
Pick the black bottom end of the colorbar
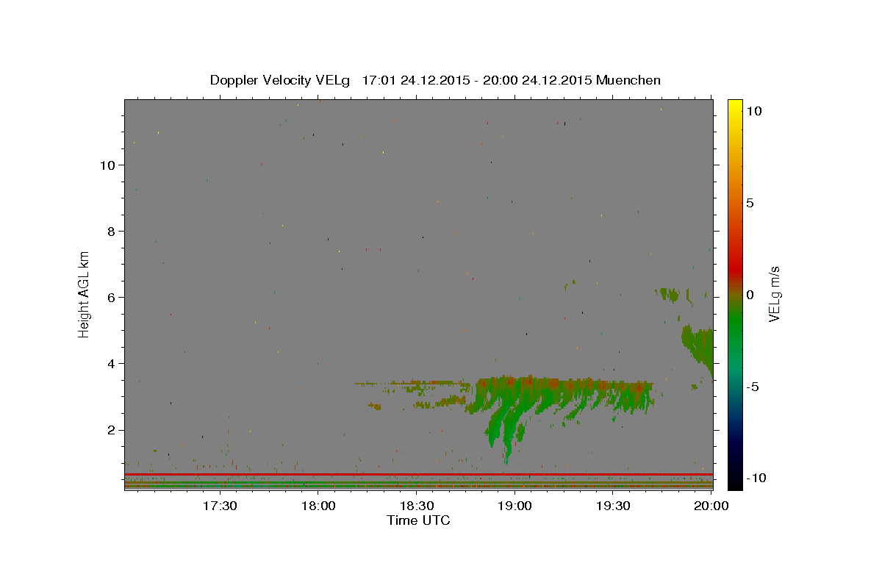(734, 482)
